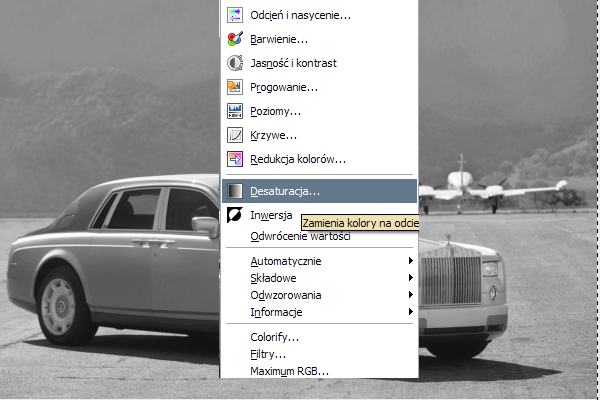Screen dimensions: 600x400
Task: Select the Colorify... menu entry
Action: pos(274,337)
